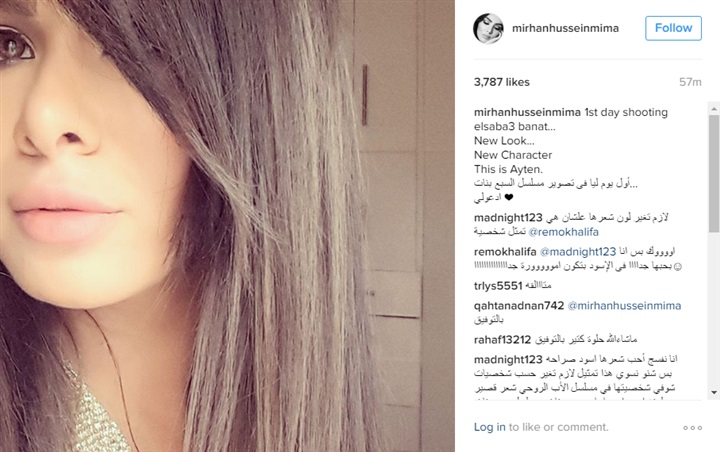Click the 57m post timestamp
Image resolution: width=720 pixels, height=452 pixels.
pos(690,82)
